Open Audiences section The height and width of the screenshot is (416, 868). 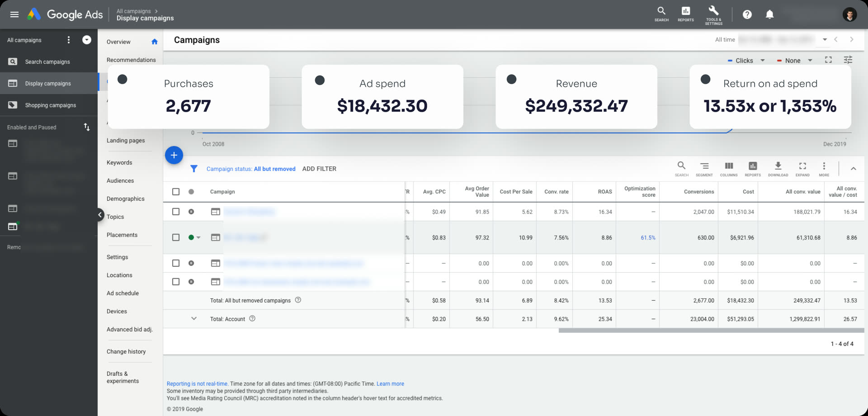[x=120, y=180]
